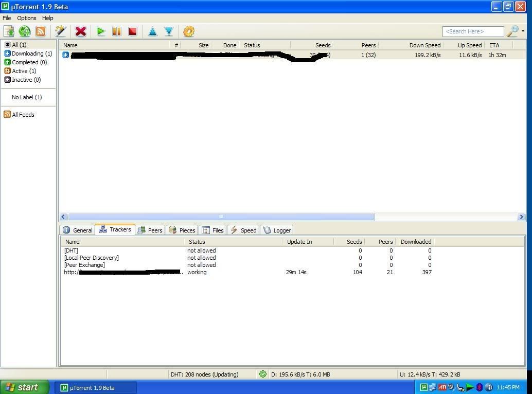Click the Create New Torrent wand icon
The image size is (532, 394).
coord(61,31)
